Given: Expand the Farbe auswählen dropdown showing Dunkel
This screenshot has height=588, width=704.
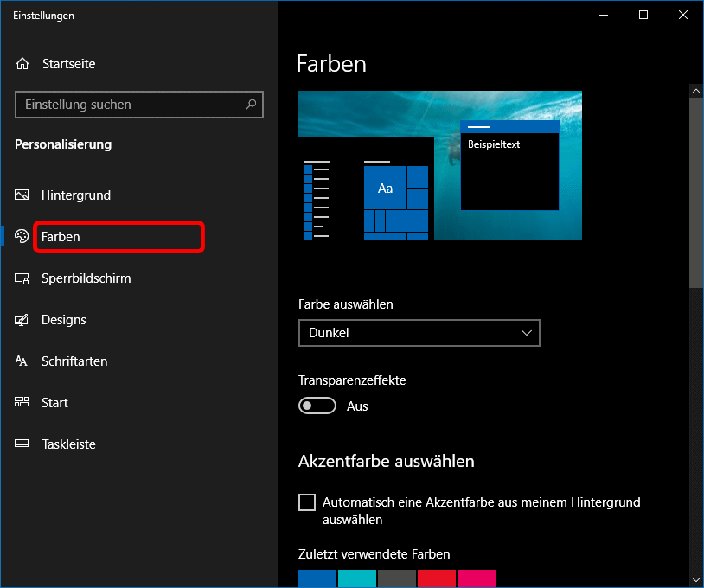Looking at the screenshot, I should point(419,333).
